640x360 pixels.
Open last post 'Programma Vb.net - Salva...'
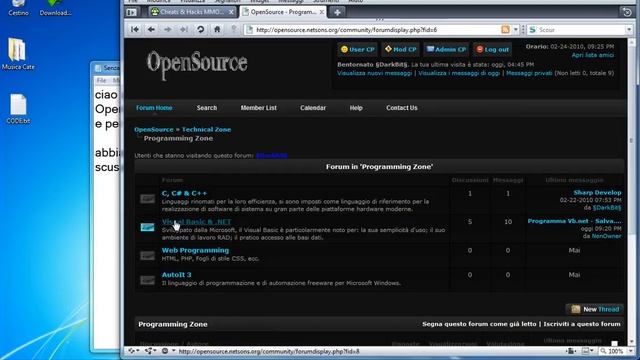(574, 221)
